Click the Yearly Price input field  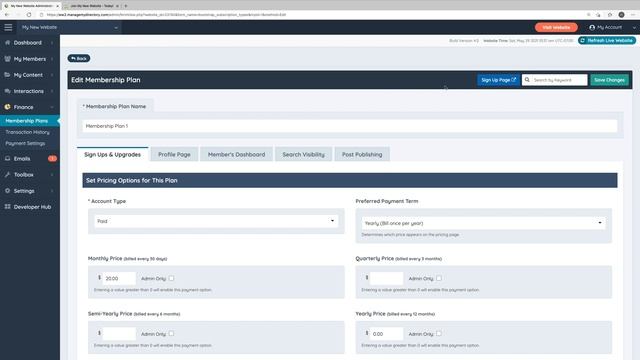pos(386,333)
